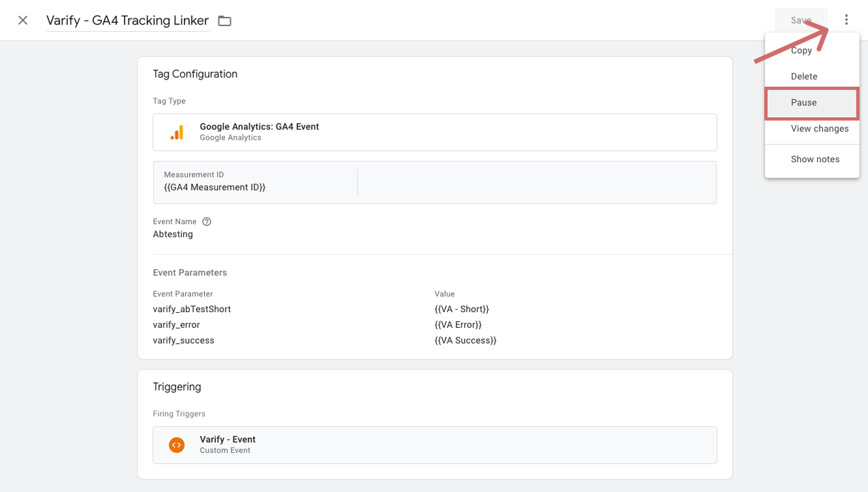Click the {{VA Error}} value
The height and width of the screenshot is (492, 868).
458,325
